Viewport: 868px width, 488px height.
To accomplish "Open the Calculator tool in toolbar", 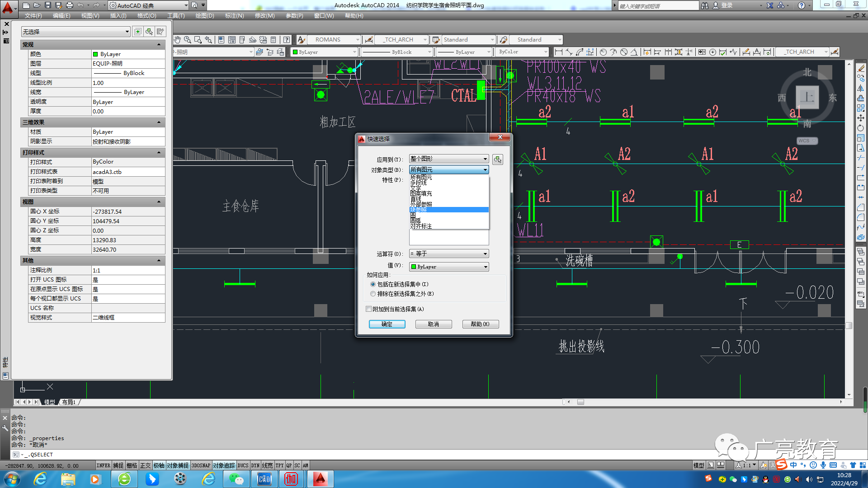I will [x=273, y=40].
